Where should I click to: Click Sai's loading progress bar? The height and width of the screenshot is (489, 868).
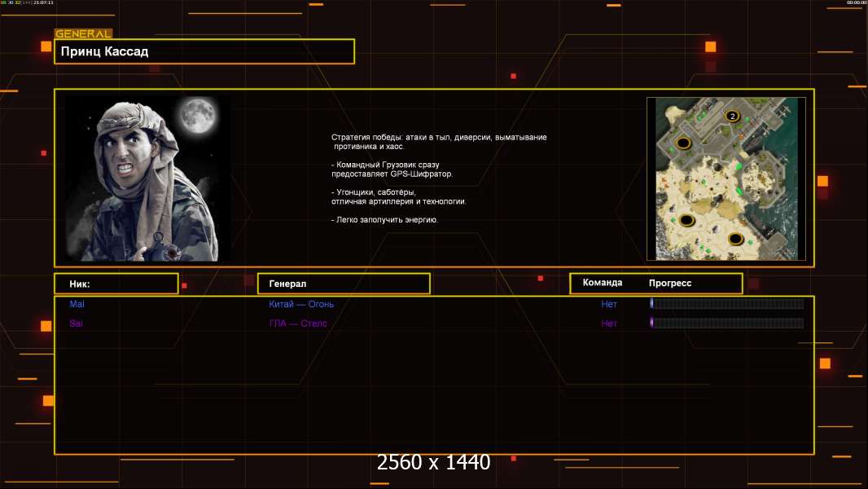tap(726, 324)
